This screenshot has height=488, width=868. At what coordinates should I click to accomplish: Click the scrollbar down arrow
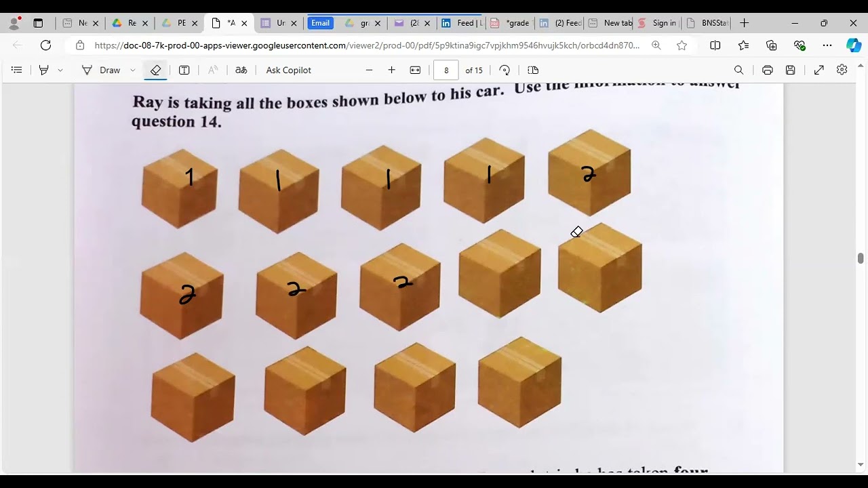[x=861, y=465]
